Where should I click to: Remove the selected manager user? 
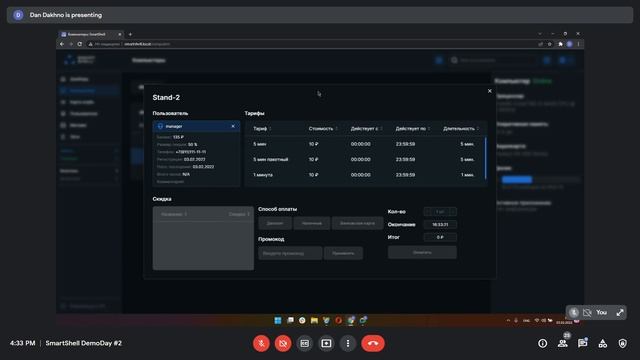(x=233, y=127)
